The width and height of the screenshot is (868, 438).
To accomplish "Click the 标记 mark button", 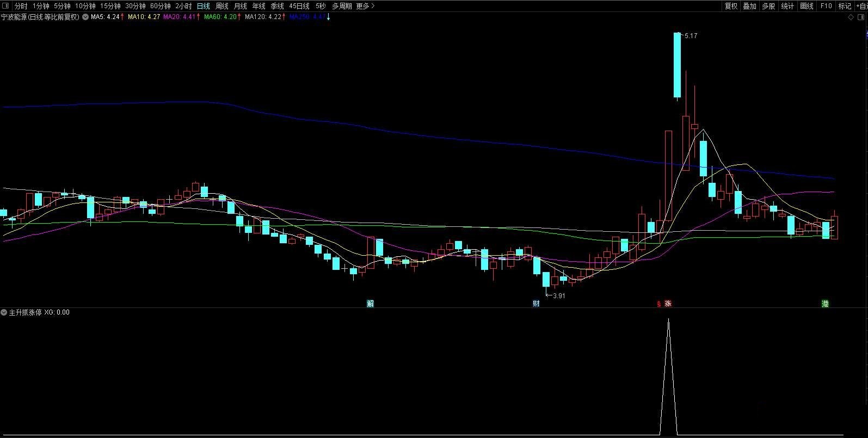I will point(845,6).
